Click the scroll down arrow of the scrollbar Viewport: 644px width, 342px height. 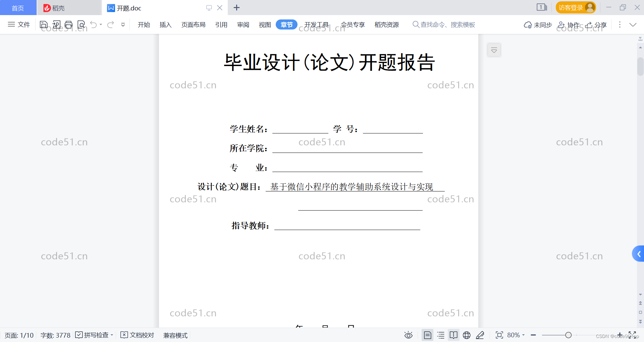[x=640, y=295]
